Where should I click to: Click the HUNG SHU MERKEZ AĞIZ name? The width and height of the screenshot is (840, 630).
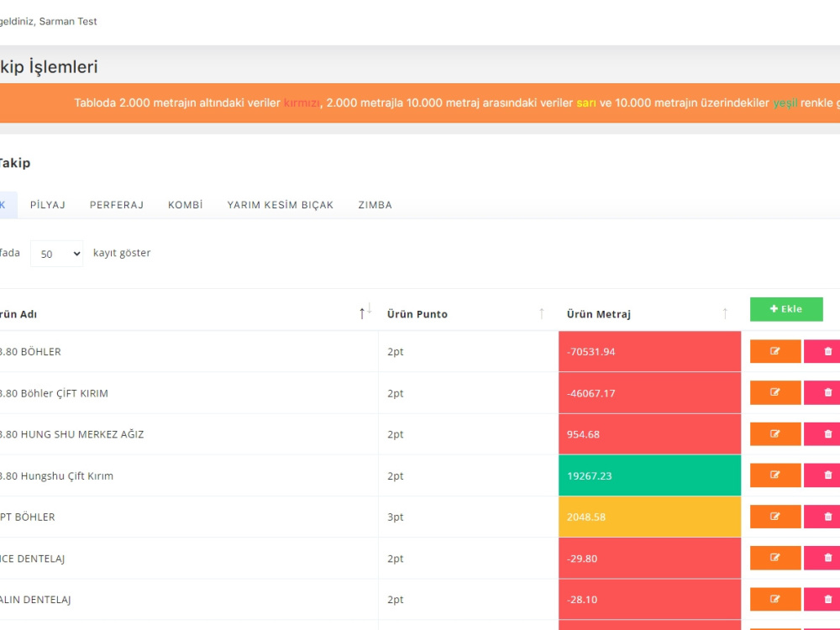[71, 434]
